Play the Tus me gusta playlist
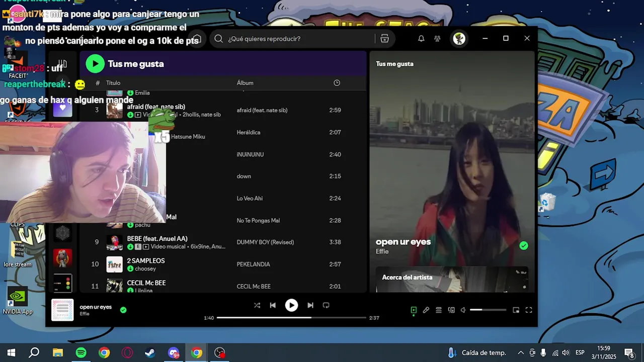The width and height of the screenshot is (644, 362). 95,64
